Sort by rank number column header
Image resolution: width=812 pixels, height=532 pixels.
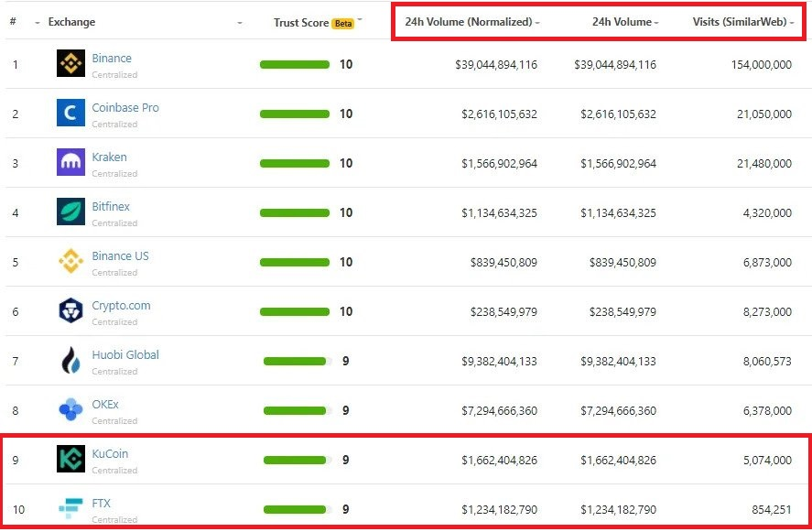pos(13,22)
